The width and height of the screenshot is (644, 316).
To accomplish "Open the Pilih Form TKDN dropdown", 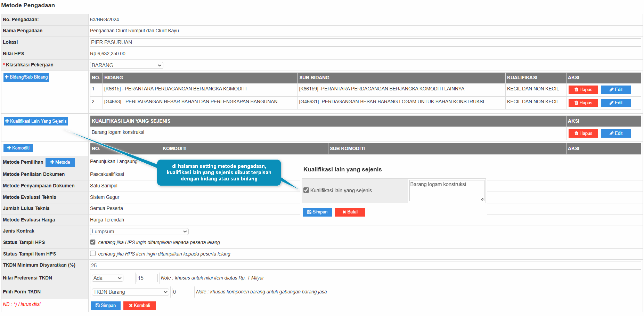I will pyautogui.click(x=130, y=292).
